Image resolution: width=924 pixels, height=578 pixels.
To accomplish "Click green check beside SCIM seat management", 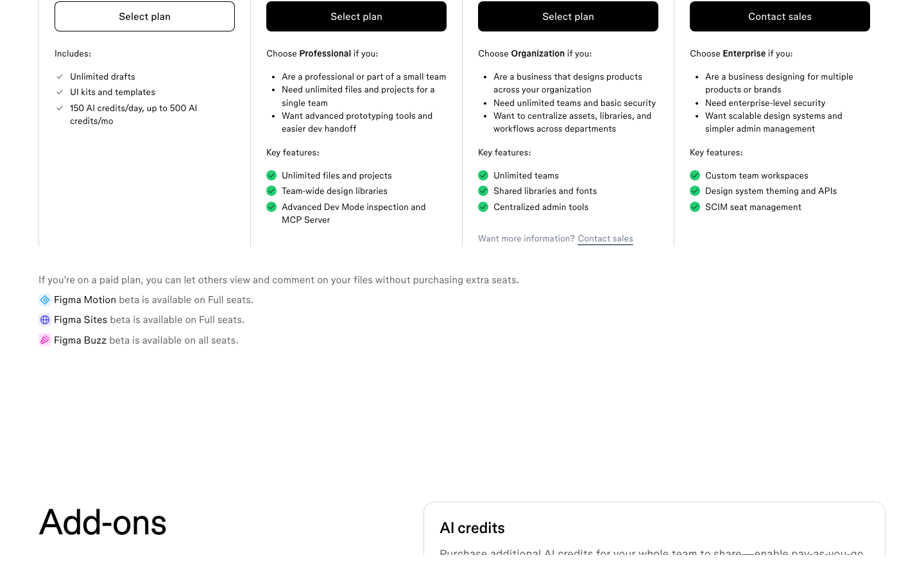I will (x=695, y=207).
